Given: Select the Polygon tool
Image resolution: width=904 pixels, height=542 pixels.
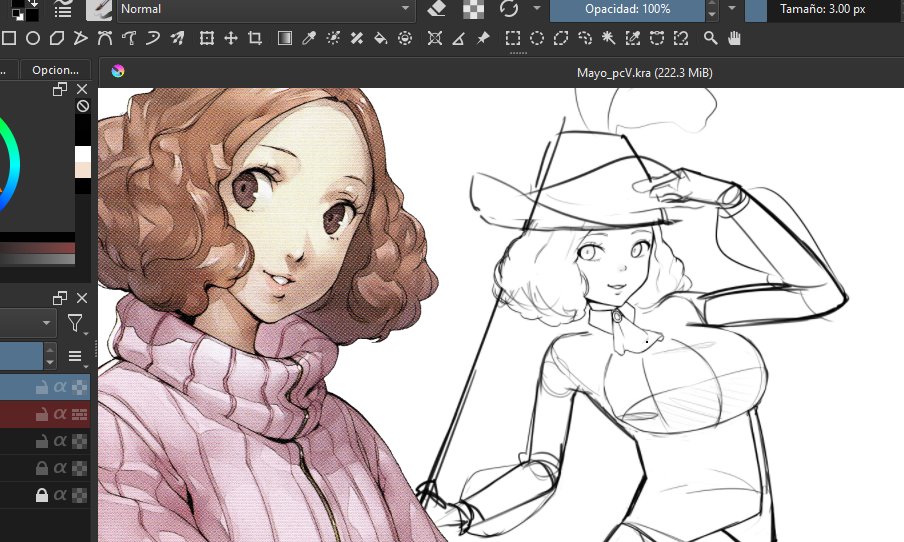Looking at the screenshot, I should tap(56, 39).
